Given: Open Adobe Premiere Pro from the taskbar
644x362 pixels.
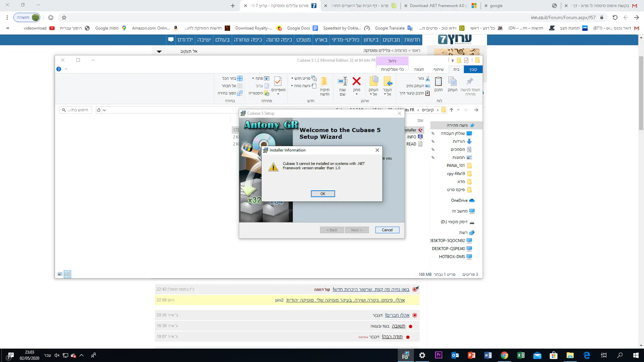Looking at the screenshot, I should coord(438,355).
